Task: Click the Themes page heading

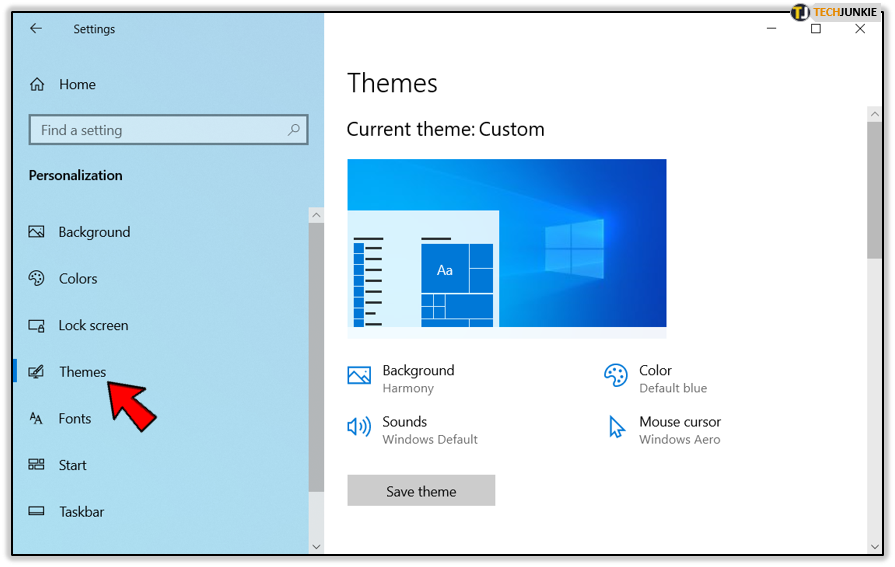Action: (x=392, y=83)
